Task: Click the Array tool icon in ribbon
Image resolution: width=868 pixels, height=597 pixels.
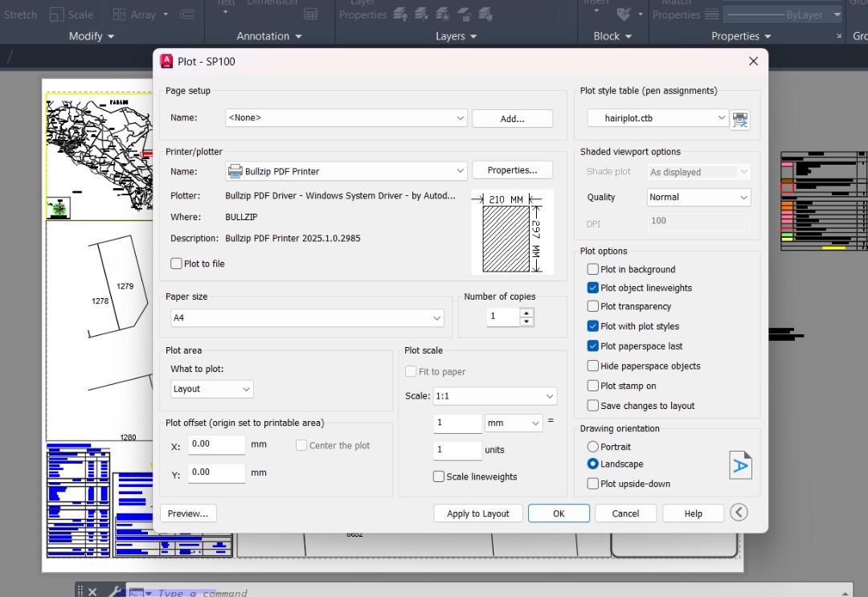Action: click(x=118, y=14)
